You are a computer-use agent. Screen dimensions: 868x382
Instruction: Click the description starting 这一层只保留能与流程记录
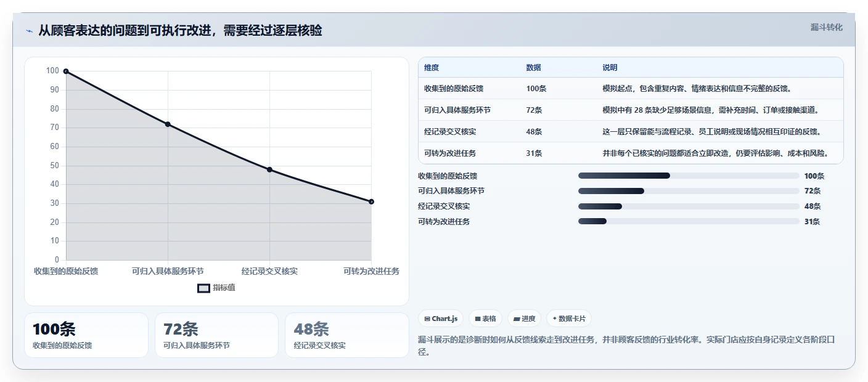[x=711, y=132]
